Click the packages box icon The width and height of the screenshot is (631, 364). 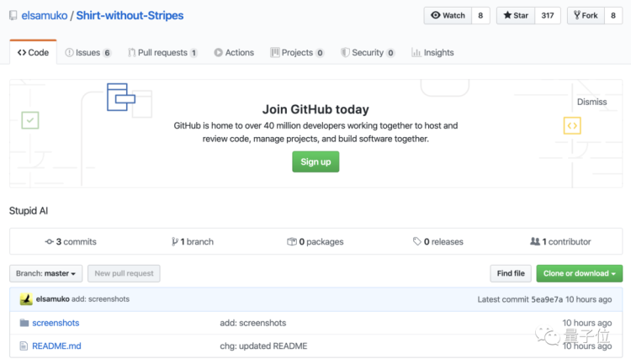coord(291,241)
